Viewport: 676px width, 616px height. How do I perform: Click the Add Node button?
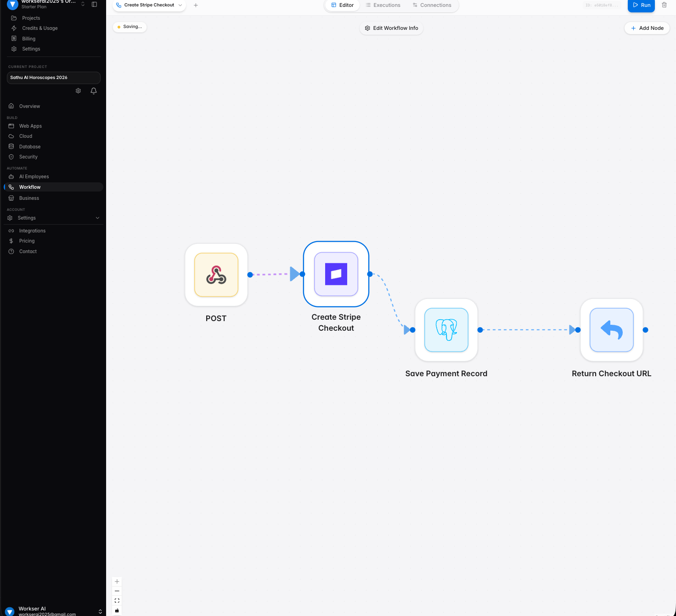[647, 28]
